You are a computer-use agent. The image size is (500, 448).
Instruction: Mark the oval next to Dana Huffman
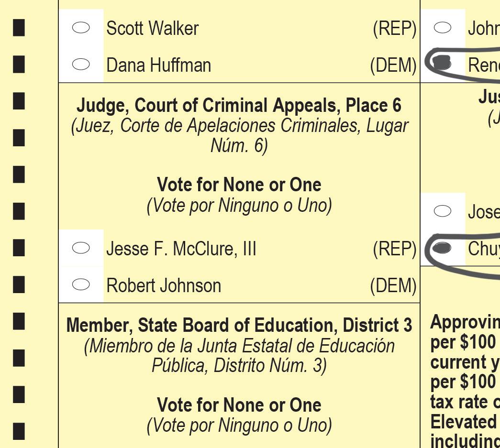pyautogui.click(x=81, y=65)
